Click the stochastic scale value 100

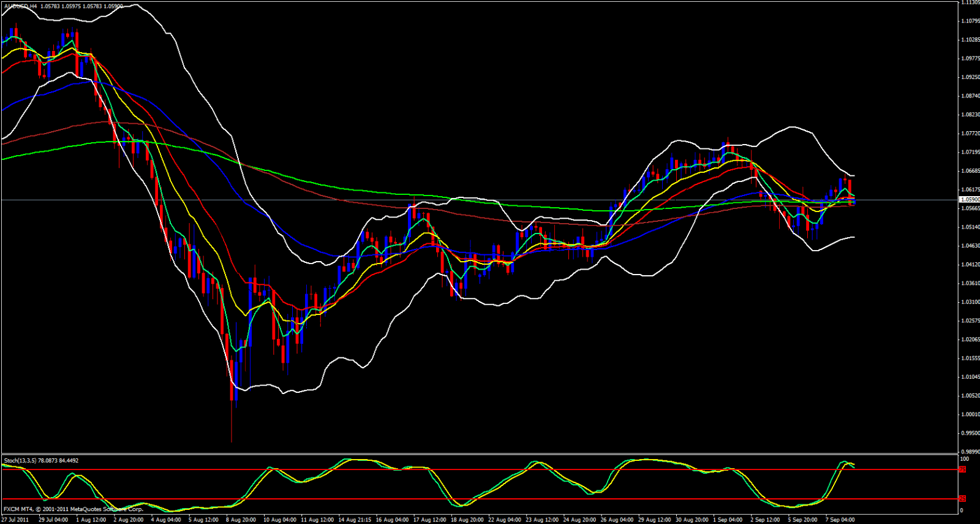[964, 459]
